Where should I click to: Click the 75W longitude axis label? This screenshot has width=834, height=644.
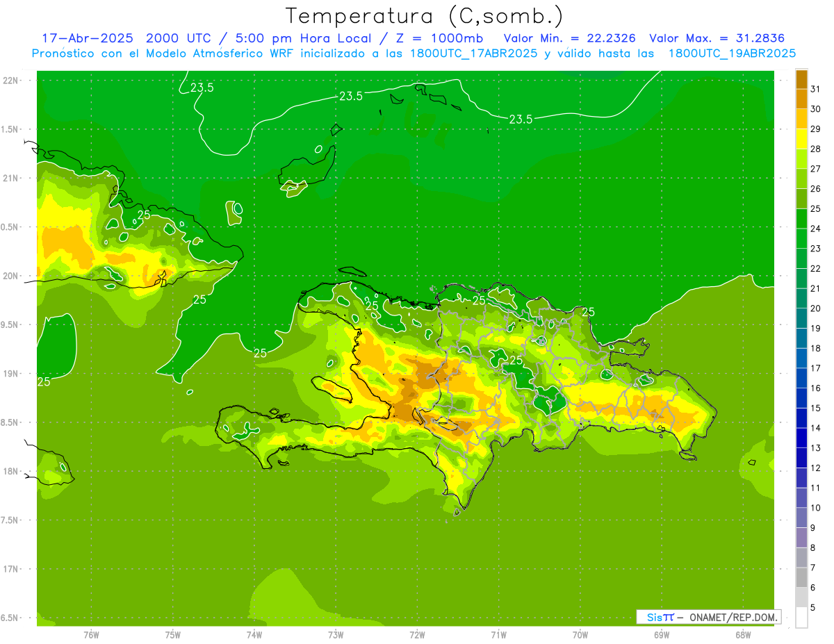173,635
